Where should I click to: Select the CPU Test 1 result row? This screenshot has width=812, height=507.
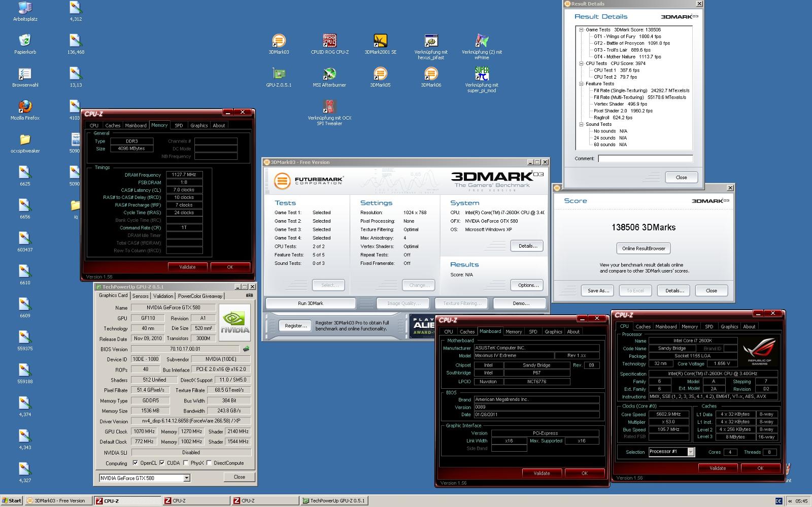(617, 71)
